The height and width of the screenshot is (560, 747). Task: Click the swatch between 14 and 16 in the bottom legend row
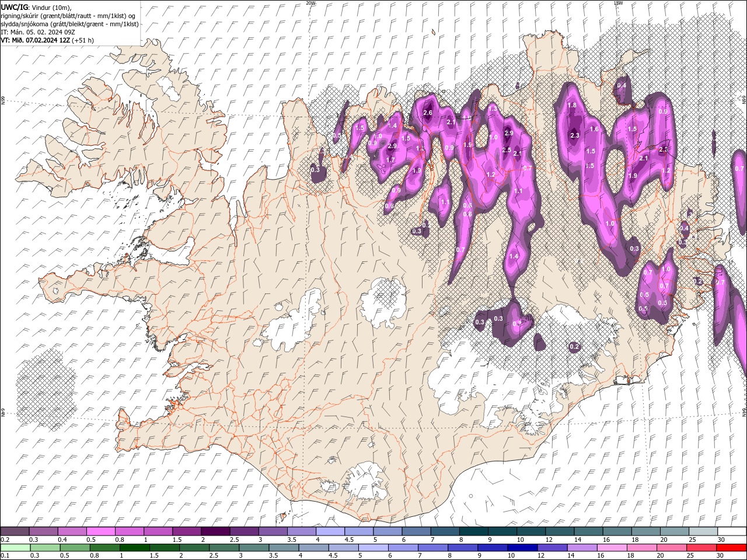click(582, 548)
